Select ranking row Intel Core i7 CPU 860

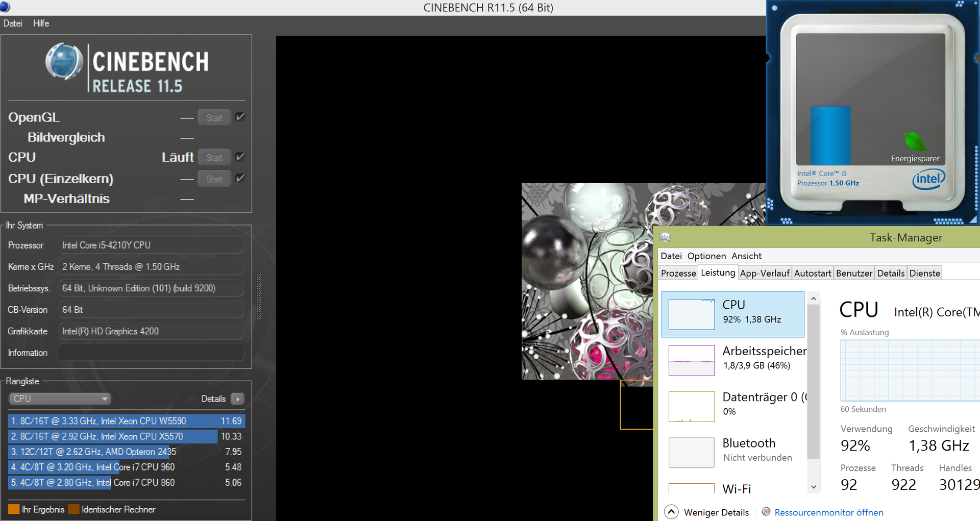(127, 482)
